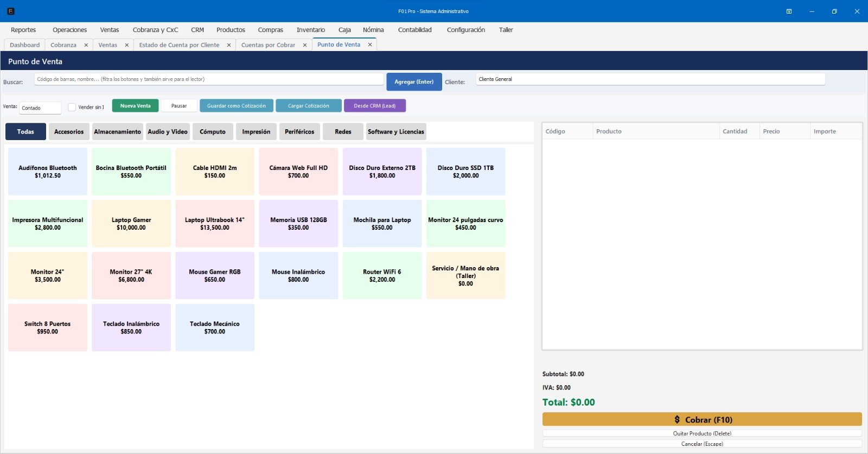Image resolution: width=868 pixels, height=454 pixels.
Task: Start a Nueva Venta
Action: pyautogui.click(x=136, y=106)
